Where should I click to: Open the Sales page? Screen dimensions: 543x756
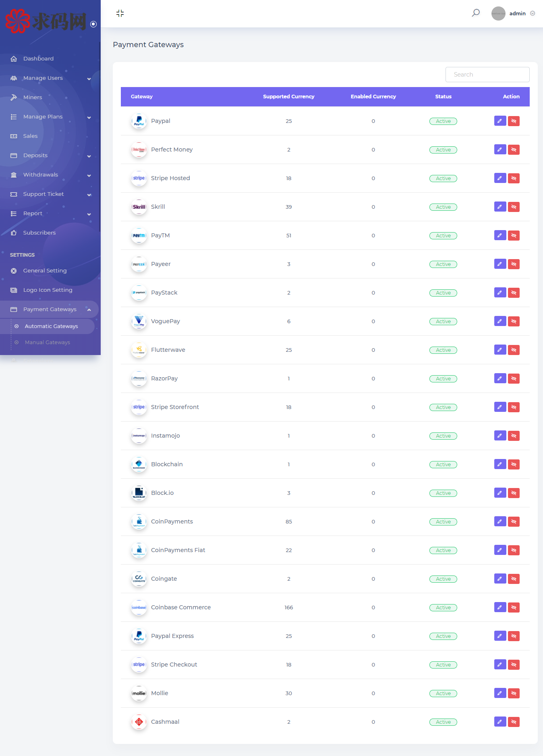coord(30,136)
